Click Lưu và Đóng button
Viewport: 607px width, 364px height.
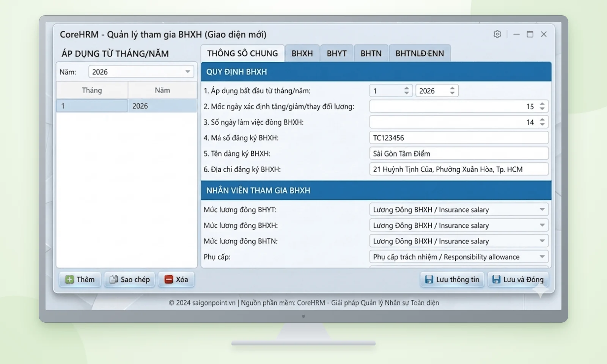(x=518, y=279)
